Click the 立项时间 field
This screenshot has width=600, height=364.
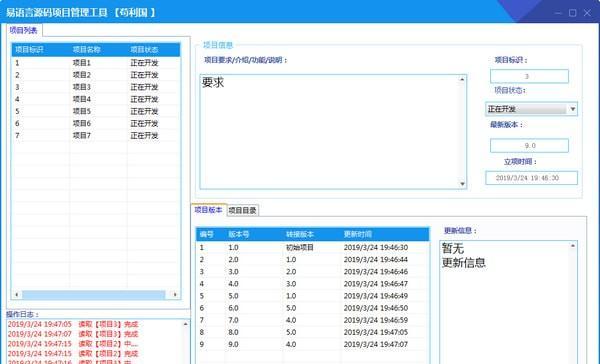pyautogui.click(x=531, y=178)
